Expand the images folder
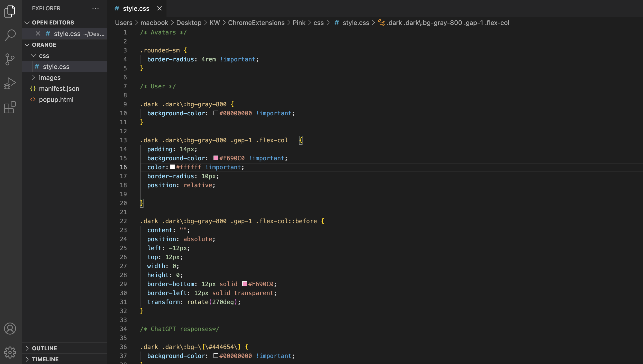 49,77
